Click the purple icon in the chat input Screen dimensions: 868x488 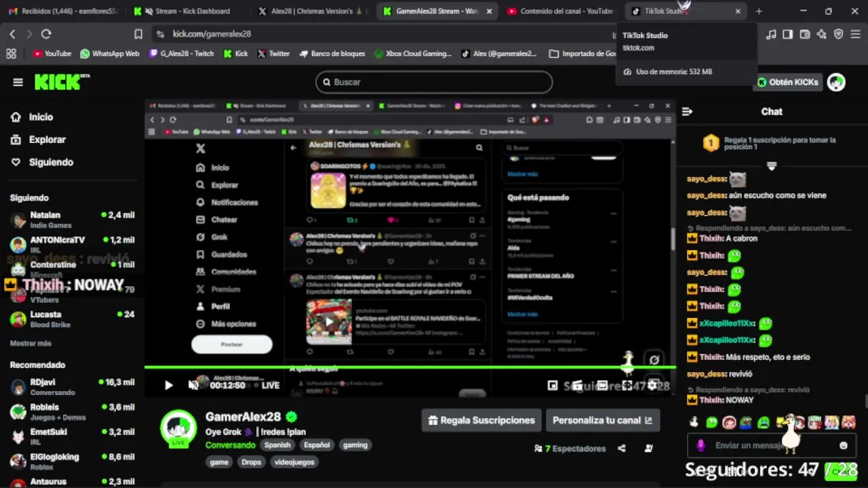pos(701,445)
